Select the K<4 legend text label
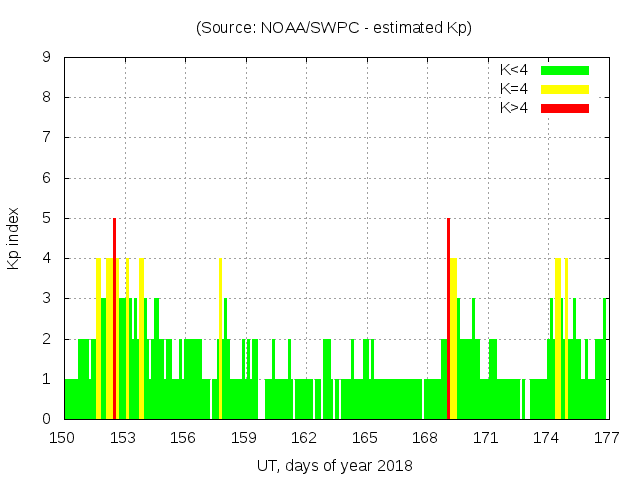This screenshot has height=480, width=640. tap(516, 70)
